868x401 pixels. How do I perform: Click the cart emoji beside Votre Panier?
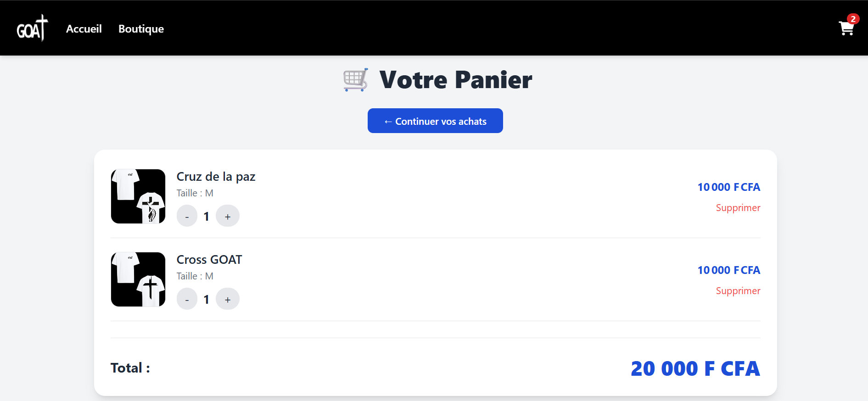click(356, 80)
